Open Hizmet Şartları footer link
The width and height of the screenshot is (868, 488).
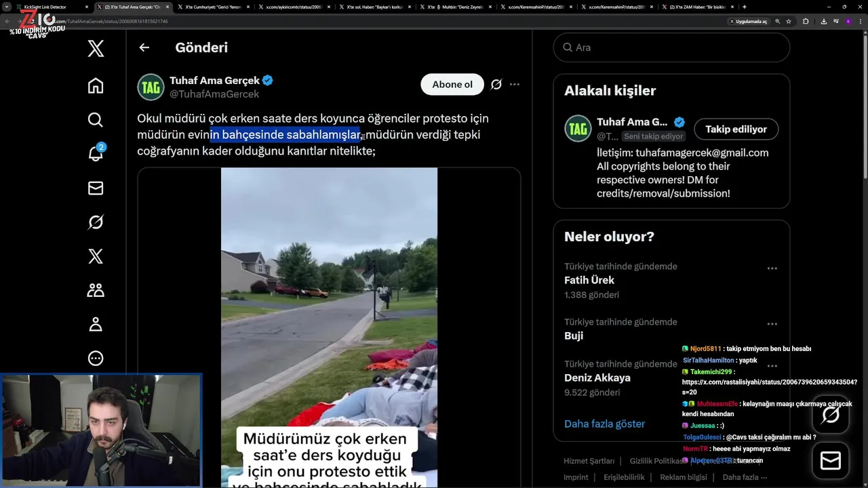[589, 461]
